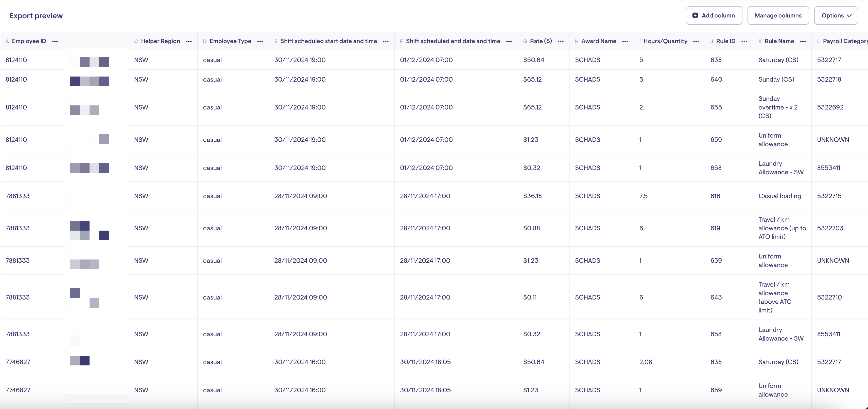
Task: Select the 2.08 hours cell
Action: (645, 362)
